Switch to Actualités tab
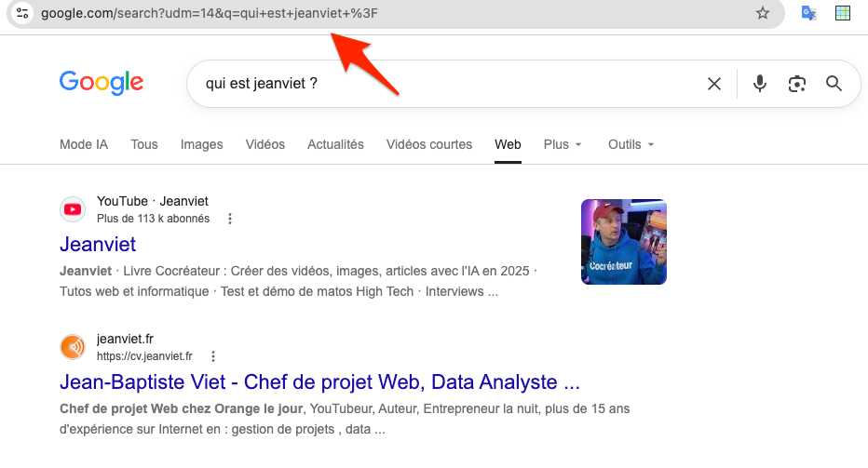The height and width of the screenshot is (468, 868). tap(335, 144)
